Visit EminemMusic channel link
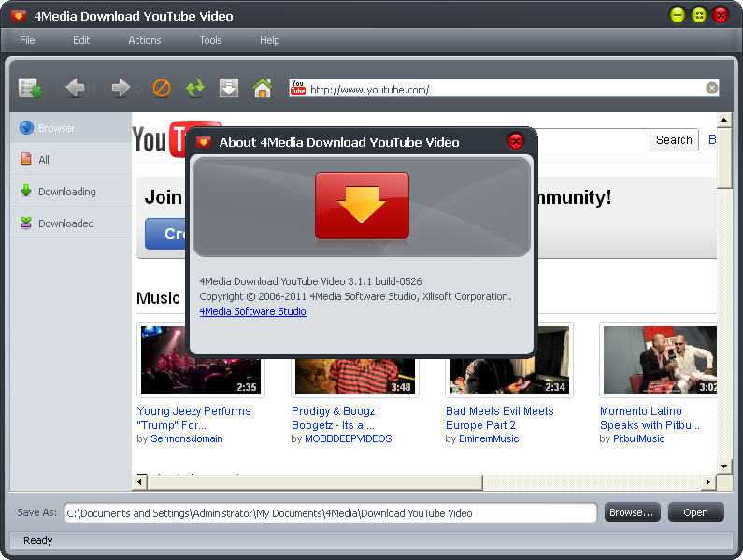This screenshot has height=560, width=743. click(x=489, y=438)
